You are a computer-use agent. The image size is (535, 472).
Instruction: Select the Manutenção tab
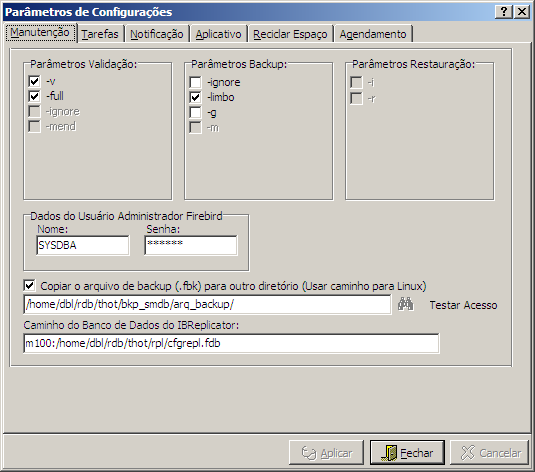[40, 33]
